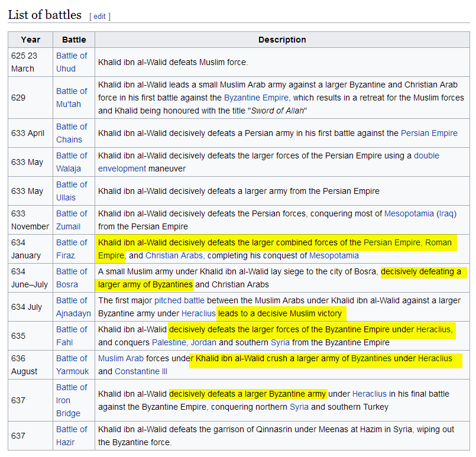Click the '635' year cell
Image resolution: width=476 pixels, height=457 pixels.
[30, 336]
